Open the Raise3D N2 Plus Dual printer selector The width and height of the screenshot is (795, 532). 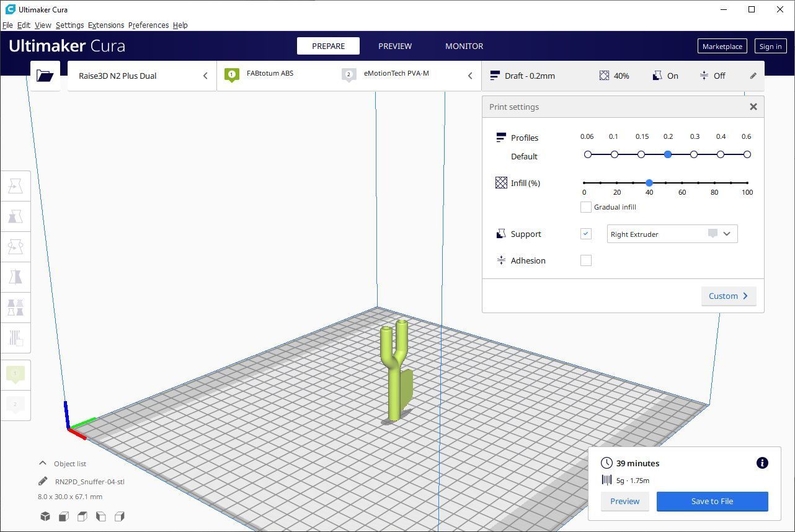(142, 76)
